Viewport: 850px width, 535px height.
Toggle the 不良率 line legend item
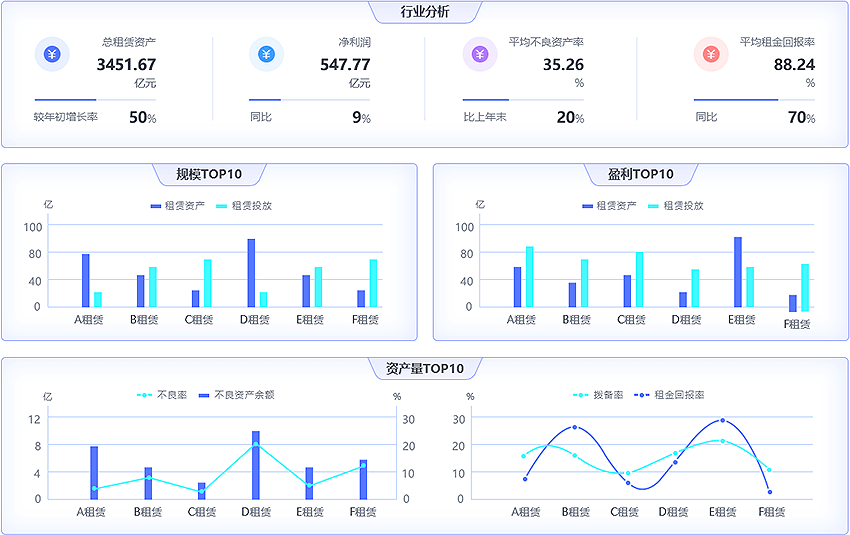tap(162, 395)
